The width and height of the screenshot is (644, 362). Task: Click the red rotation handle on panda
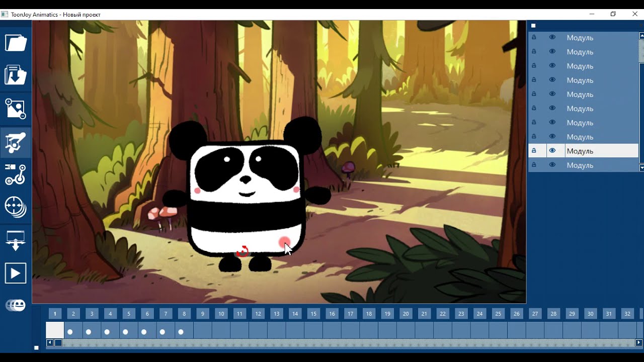click(x=243, y=251)
